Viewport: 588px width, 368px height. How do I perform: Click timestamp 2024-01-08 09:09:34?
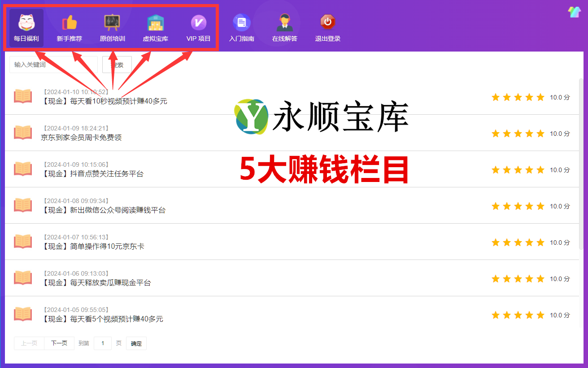(76, 201)
